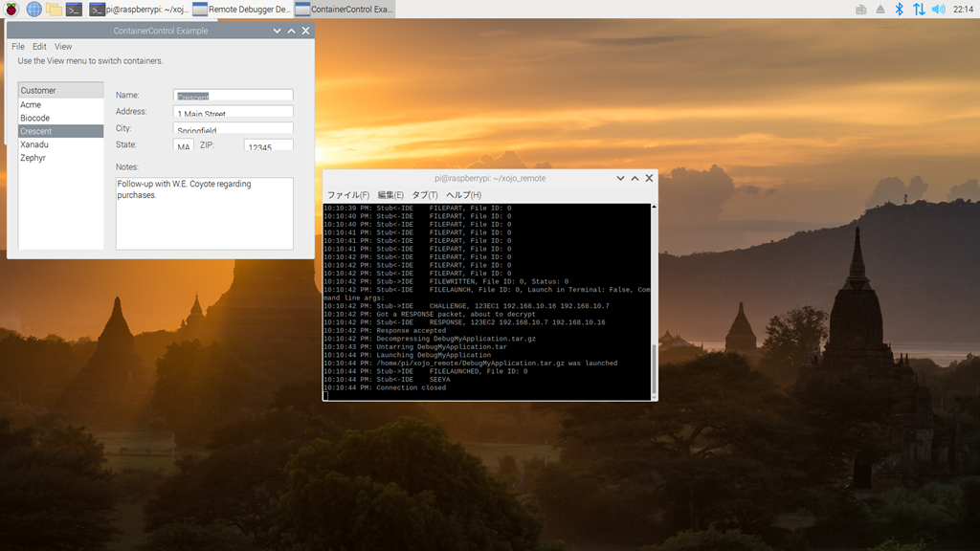Click the terminal scrollbar up arrow

tap(654, 207)
